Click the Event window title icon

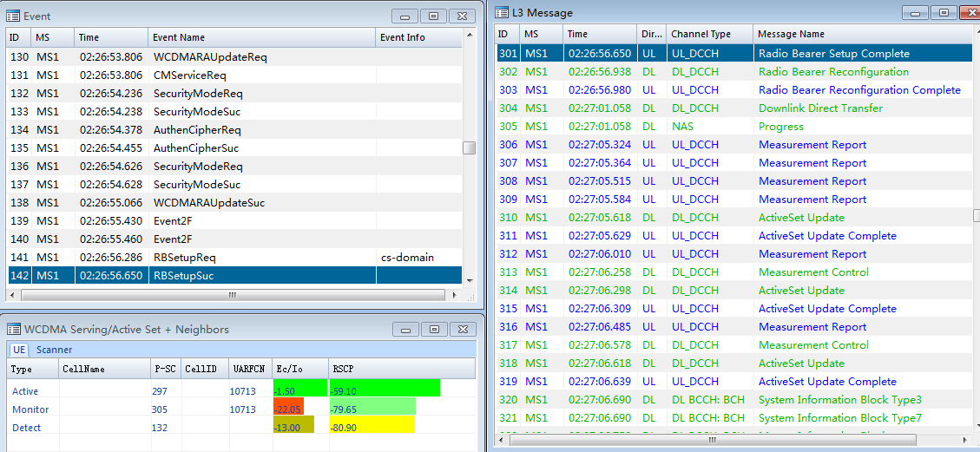pyautogui.click(x=12, y=16)
